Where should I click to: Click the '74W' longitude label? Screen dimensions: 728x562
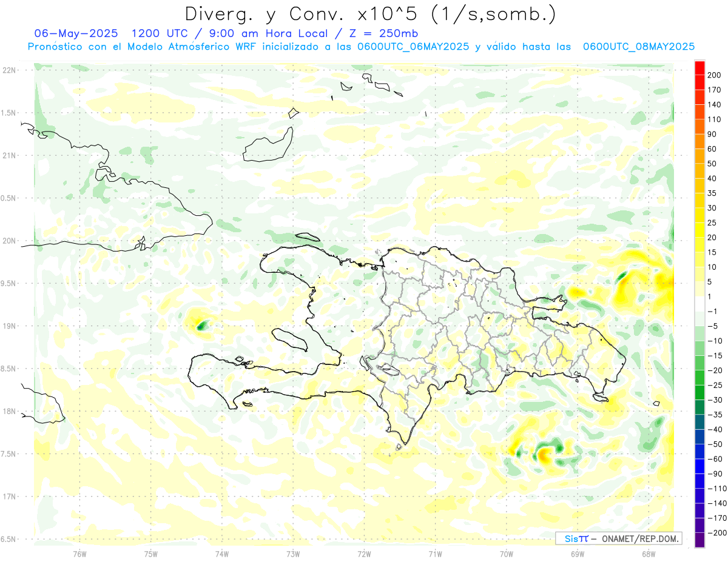222,554
